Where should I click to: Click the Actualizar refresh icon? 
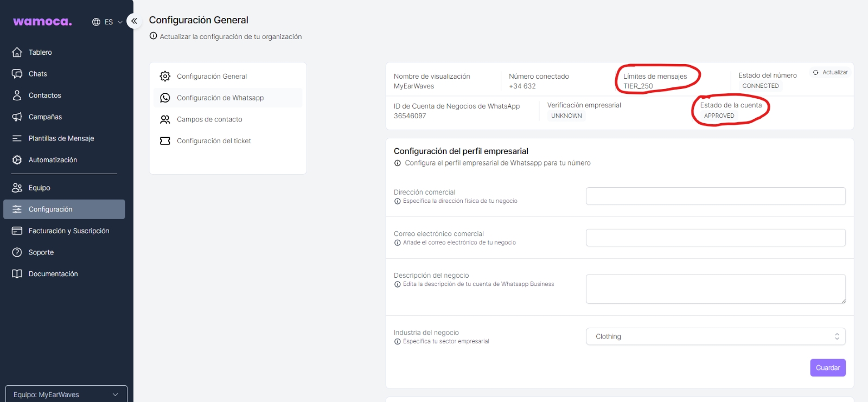[x=815, y=72]
